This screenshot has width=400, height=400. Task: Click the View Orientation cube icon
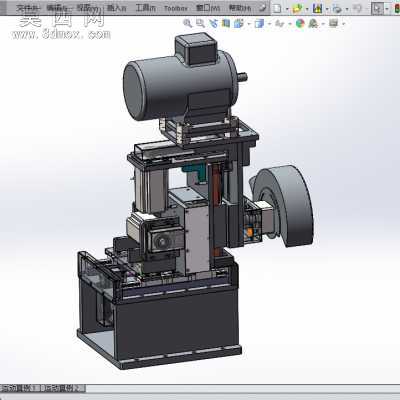pyautogui.click(x=238, y=23)
